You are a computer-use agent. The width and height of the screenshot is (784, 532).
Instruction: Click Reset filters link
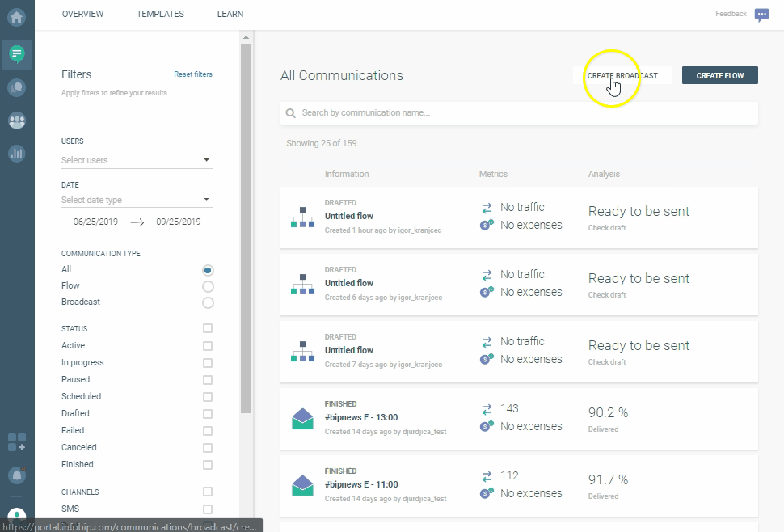(193, 74)
